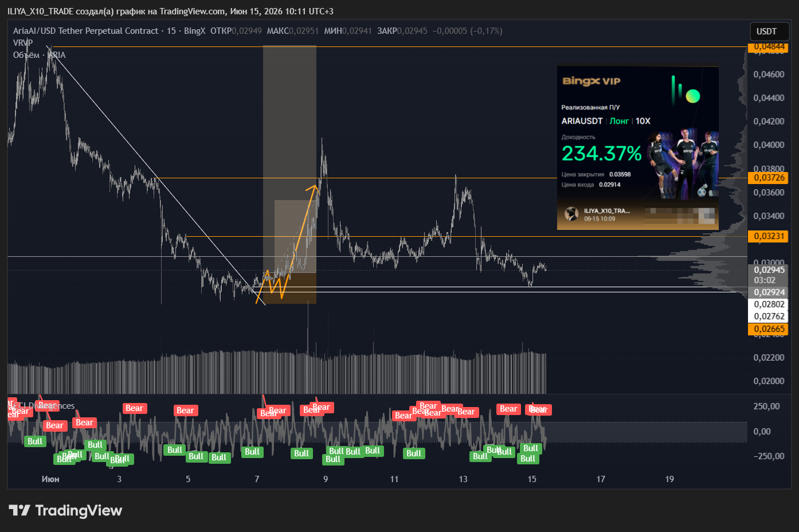
Task: Click the VRVP indicator label
Action: [x=23, y=43]
